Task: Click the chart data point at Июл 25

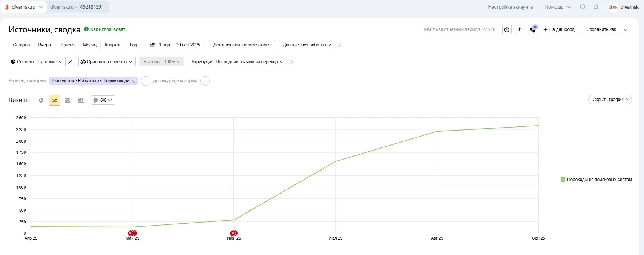Action: tap(336, 161)
